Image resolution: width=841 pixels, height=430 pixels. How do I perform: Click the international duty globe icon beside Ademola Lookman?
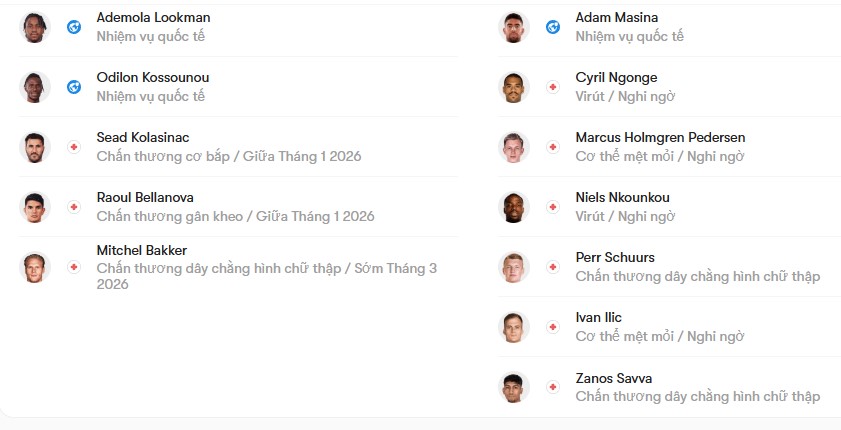pyautogui.click(x=74, y=27)
